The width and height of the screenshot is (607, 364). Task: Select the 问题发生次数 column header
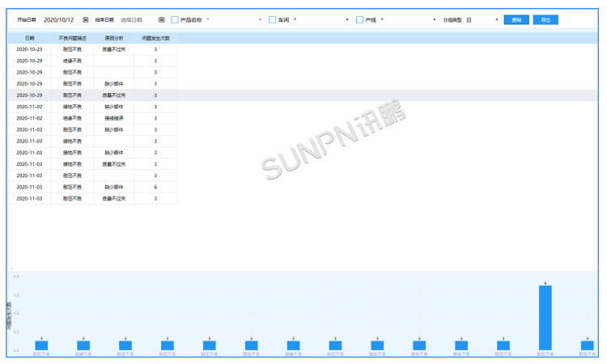tap(155, 38)
